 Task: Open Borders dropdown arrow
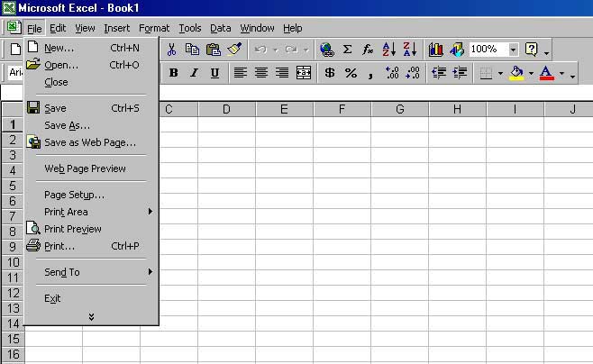[500, 73]
